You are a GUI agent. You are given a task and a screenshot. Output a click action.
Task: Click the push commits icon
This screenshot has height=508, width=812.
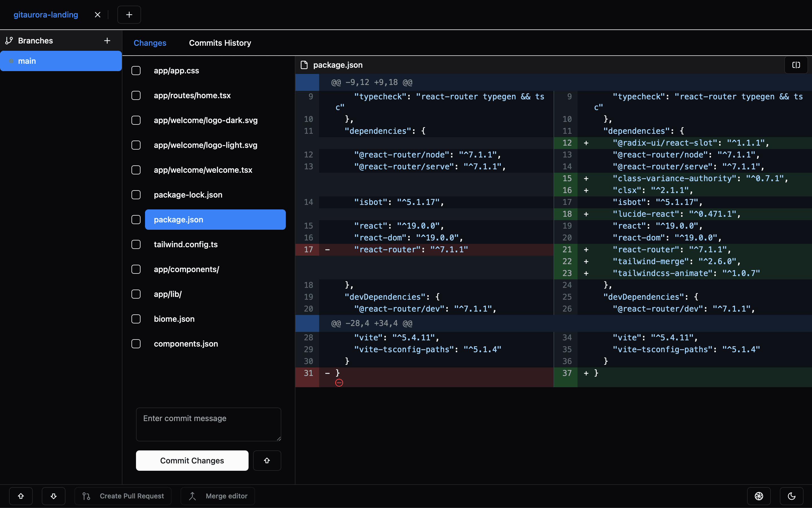(x=21, y=496)
